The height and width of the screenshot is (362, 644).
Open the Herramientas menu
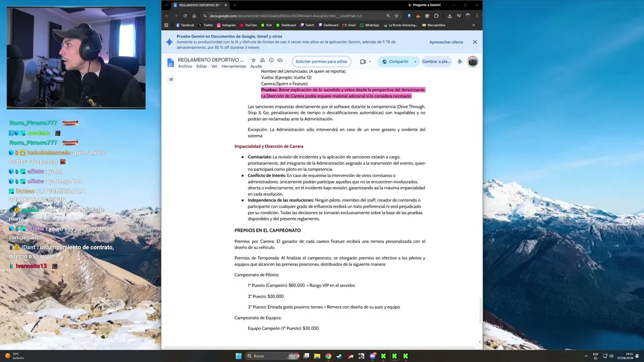pos(234,66)
